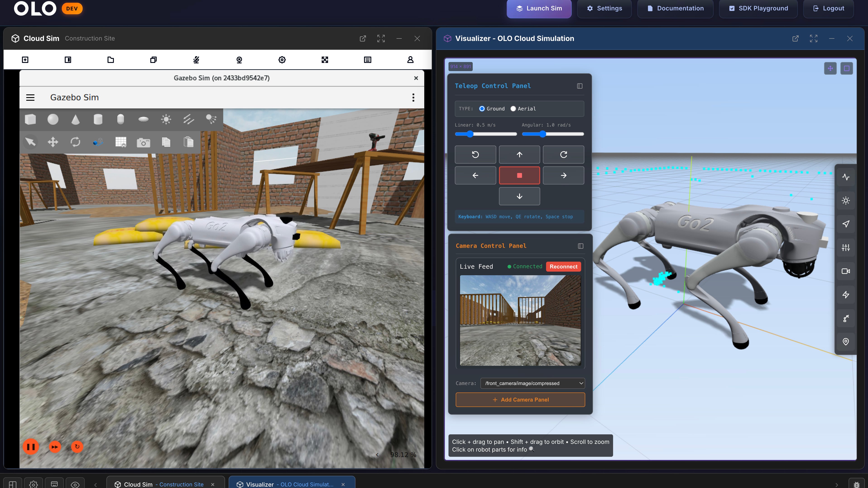Stop the robot with red square
The image size is (868, 488).
[519, 175]
